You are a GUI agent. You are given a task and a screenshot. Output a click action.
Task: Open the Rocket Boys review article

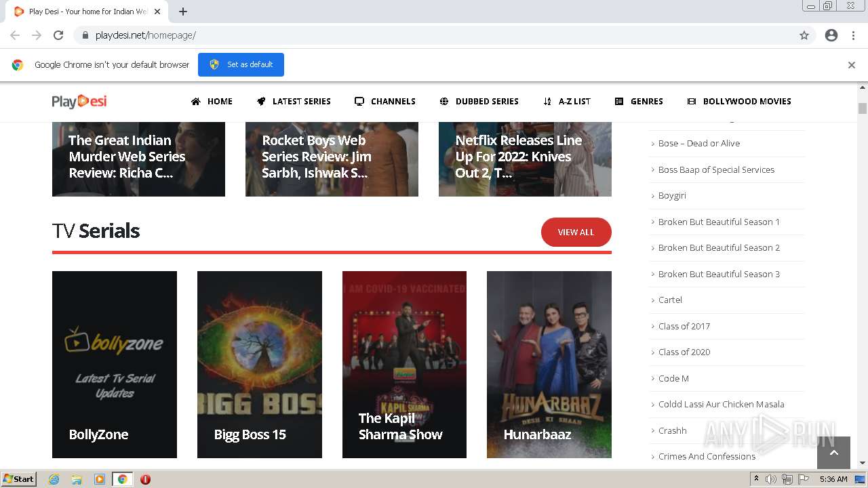332,159
